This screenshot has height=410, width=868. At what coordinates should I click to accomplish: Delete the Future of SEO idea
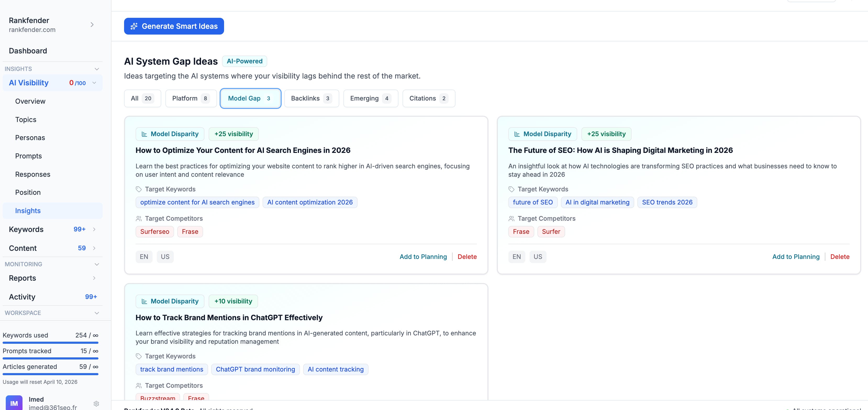[839, 257]
